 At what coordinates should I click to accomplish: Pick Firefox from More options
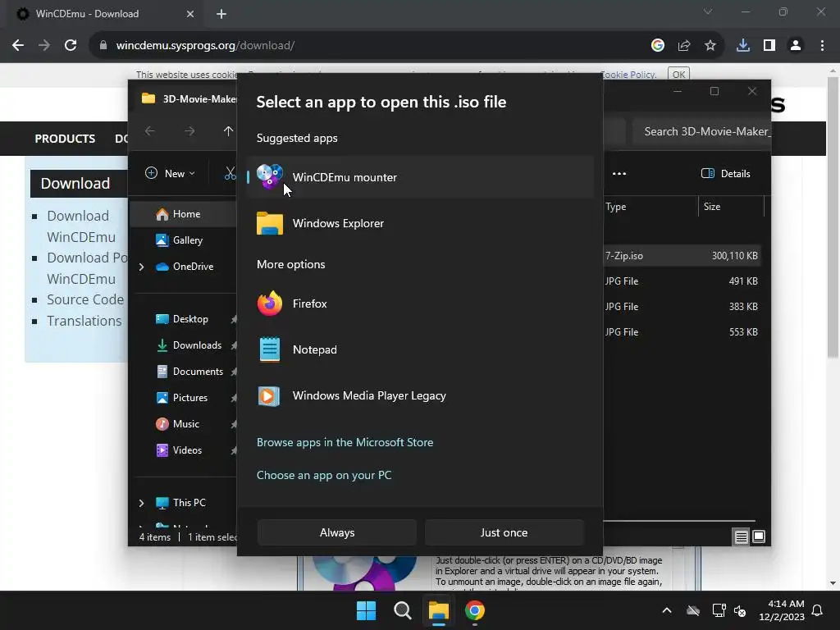[420, 304]
